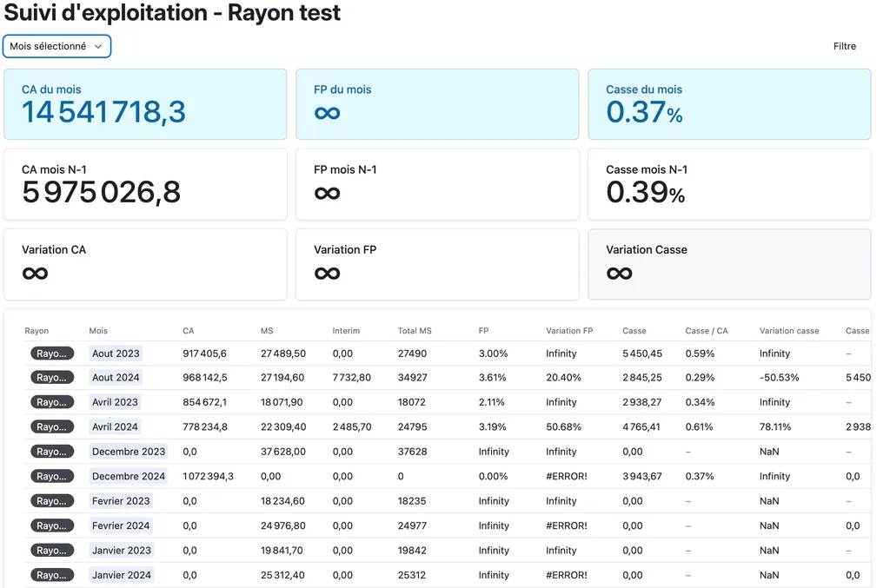
Task: Select the Aout 2024 month cell
Action: pyautogui.click(x=116, y=378)
